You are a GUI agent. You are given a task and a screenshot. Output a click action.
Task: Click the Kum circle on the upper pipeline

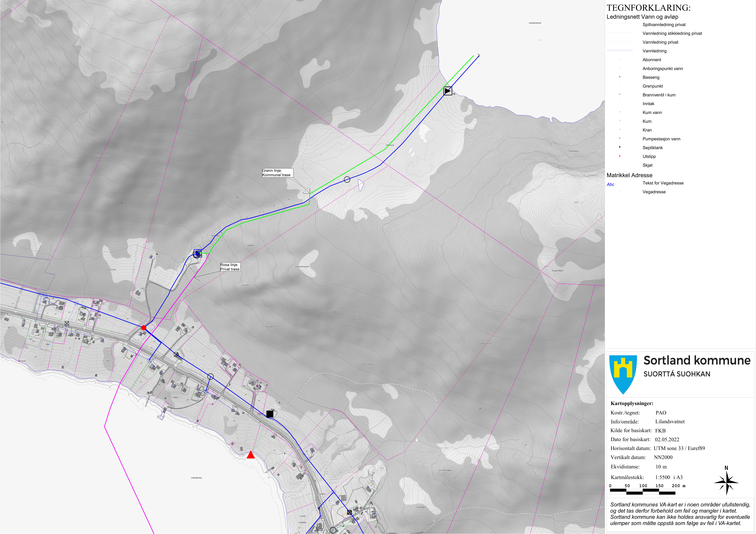point(347,180)
